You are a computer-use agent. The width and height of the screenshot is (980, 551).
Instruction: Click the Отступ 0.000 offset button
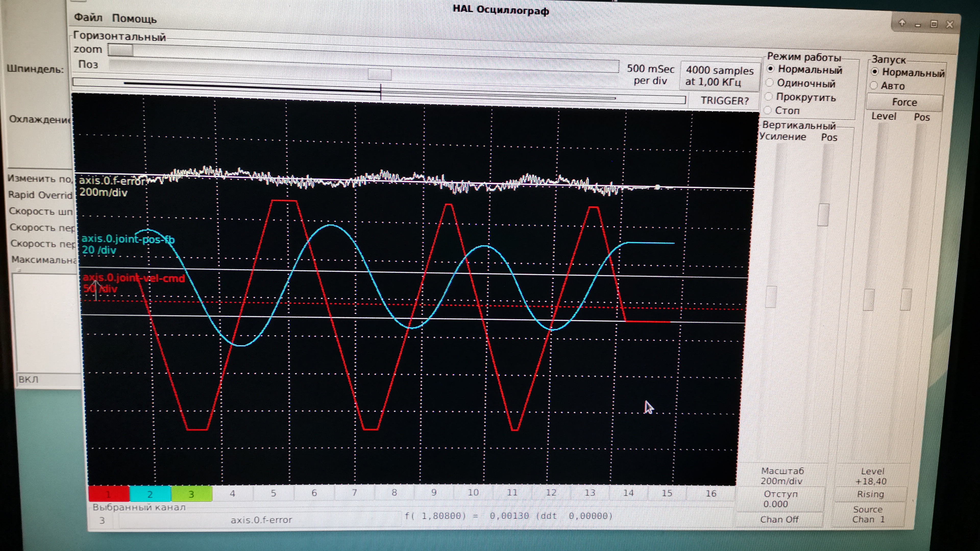780,499
